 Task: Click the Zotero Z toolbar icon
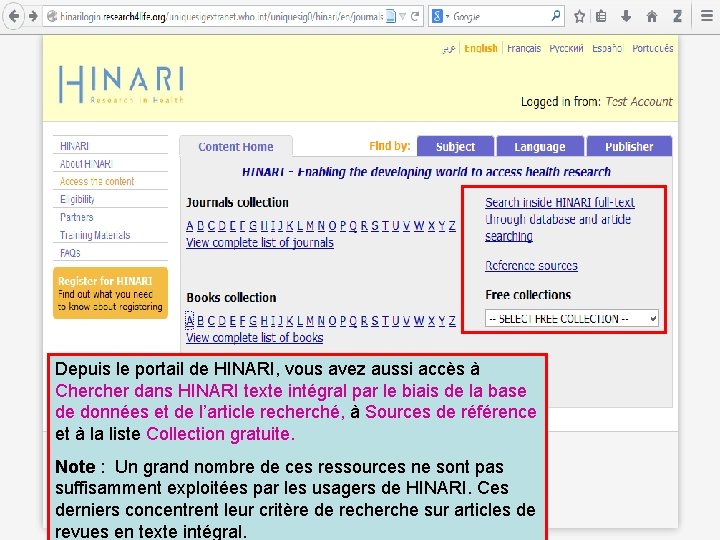677,17
